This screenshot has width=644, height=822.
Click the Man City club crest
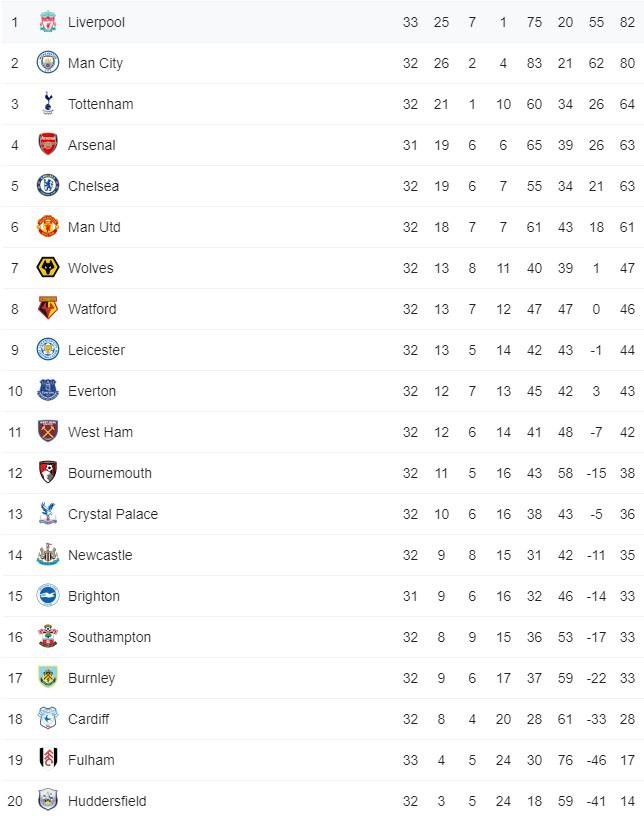[x=48, y=63]
